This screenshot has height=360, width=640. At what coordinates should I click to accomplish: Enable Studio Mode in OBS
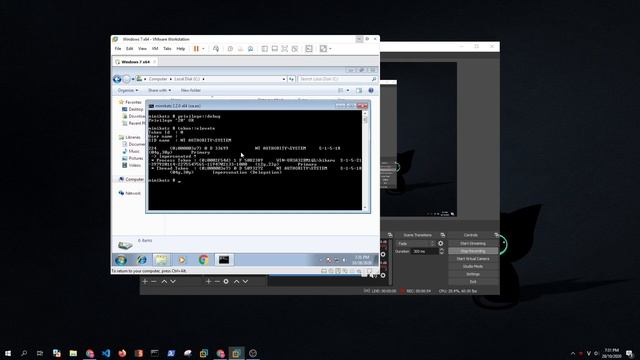[473, 267]
